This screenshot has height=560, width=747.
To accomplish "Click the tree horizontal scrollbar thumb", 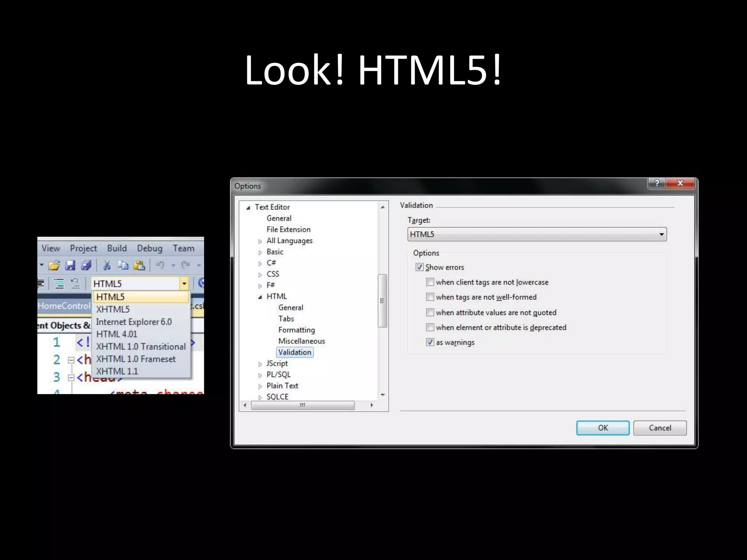I will (303, 405).
